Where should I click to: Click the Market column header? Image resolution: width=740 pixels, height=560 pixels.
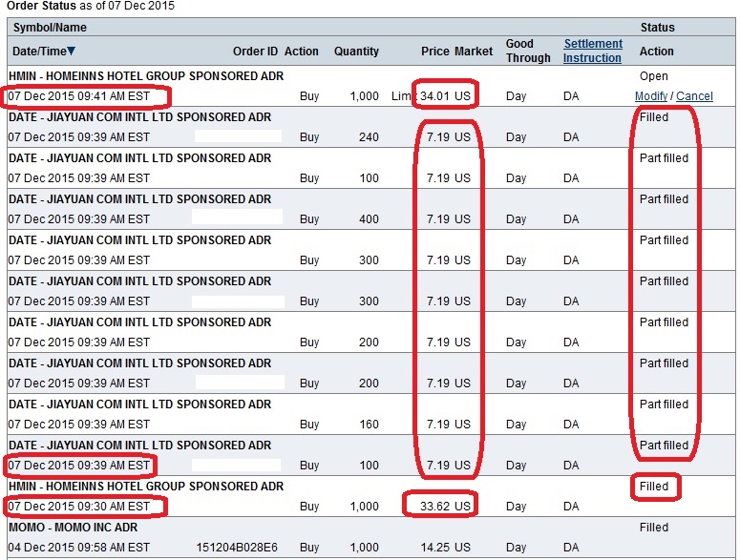(474, 51)
